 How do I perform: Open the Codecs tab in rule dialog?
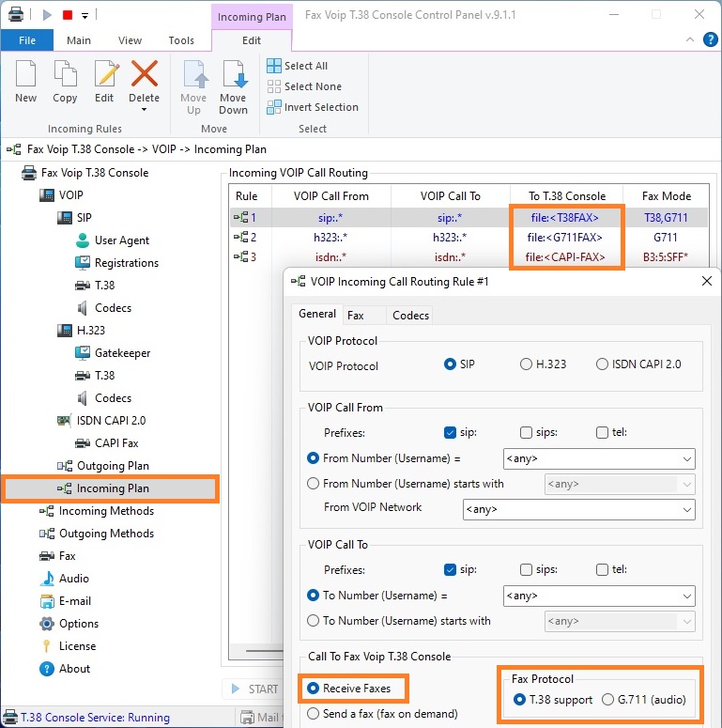click(x=410, y=316)
